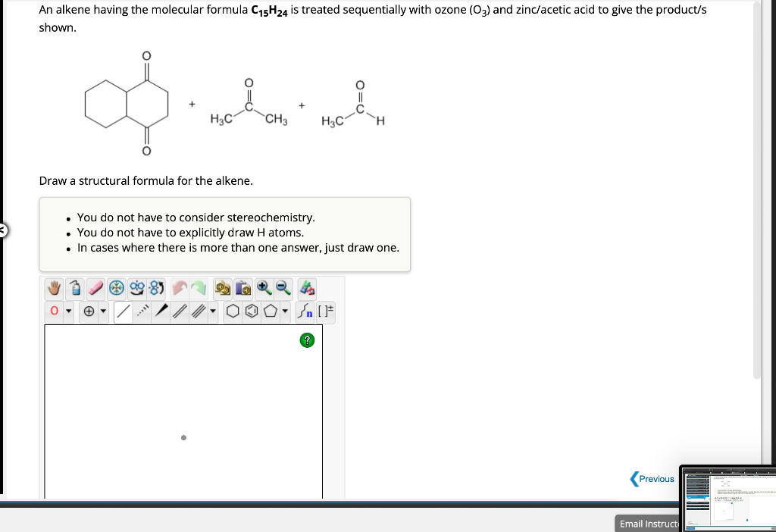Select the cyclohexane ring template

[232, 311]
